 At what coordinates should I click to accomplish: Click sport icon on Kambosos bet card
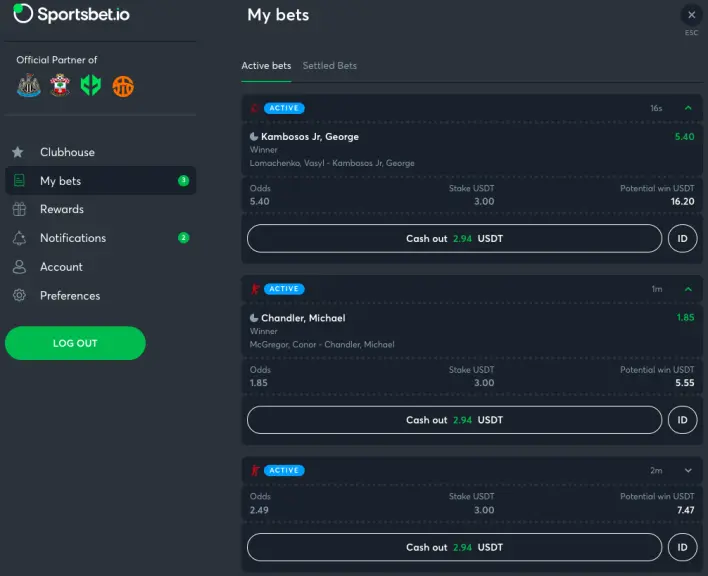point(255,108)
